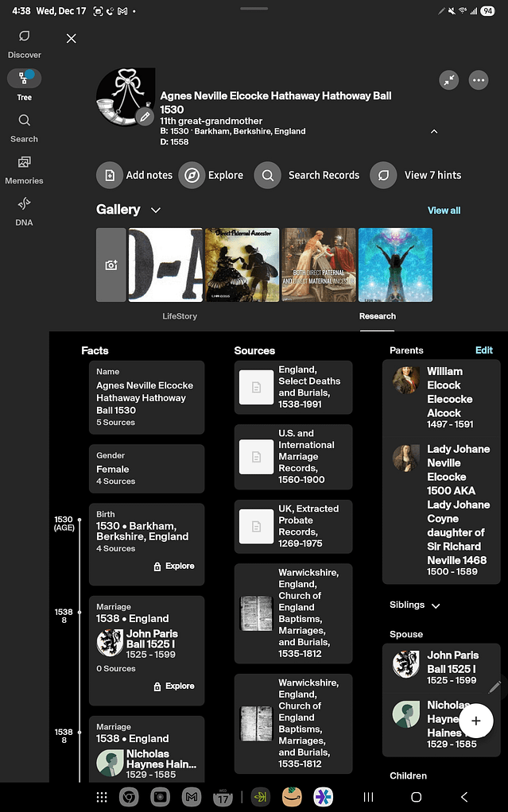This screenshot has width=508, height=812.
Task: Open the D-A gallery thumbnail
Action: click(x=165, y=265)
